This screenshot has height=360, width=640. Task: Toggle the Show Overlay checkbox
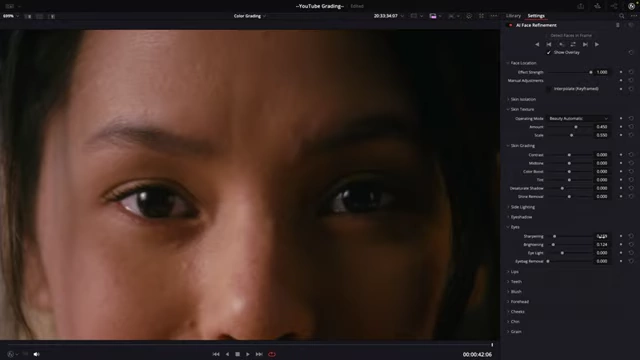(549, 53)
